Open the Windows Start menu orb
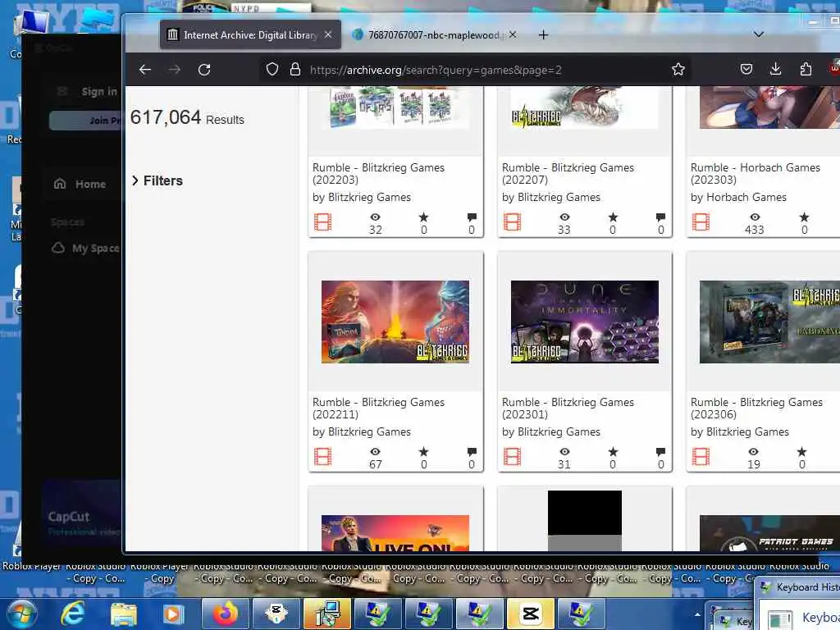Image resolution: width=840 pixels, height=630 pixels. click(21, 614)
